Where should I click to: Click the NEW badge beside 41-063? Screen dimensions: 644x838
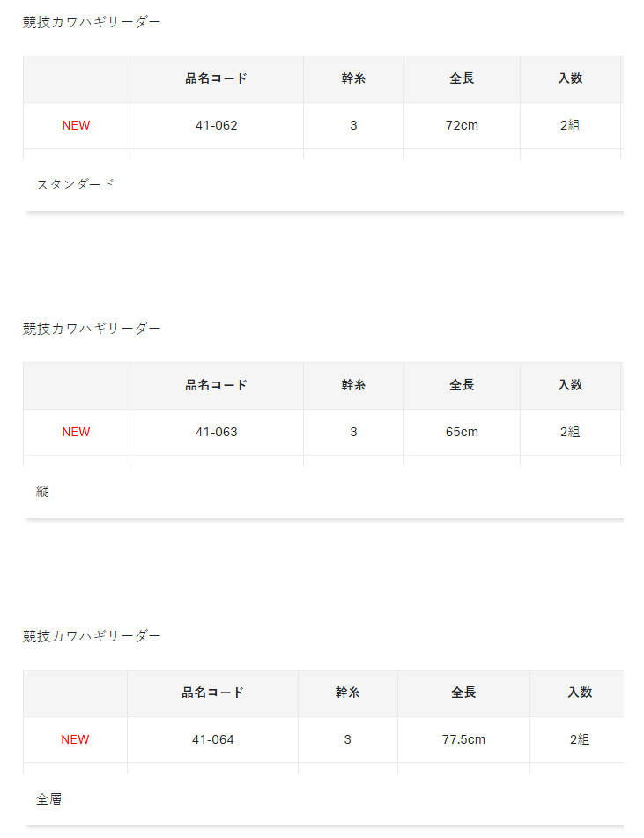[x=76, y=432]
